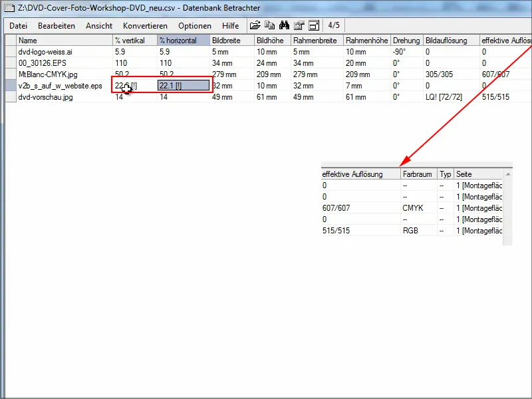This screenshot has width=532, height=399.
Task: Click row selector of v2b_s_auf_w_website.eps
Action: tap(11, 86)
